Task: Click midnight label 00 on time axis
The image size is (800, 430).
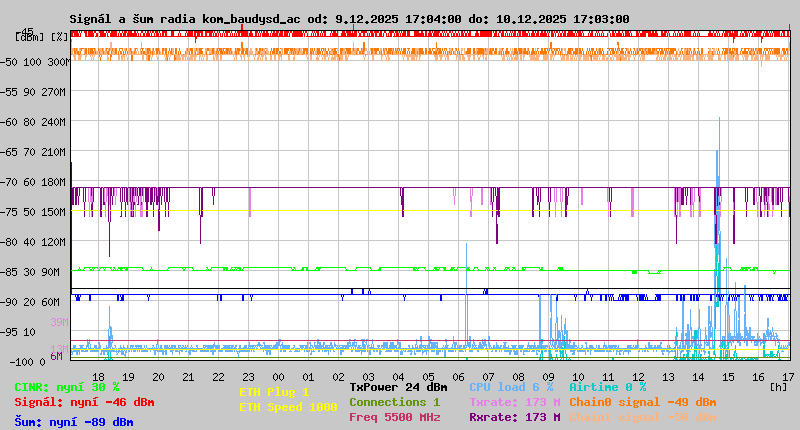Action: (x=279, y=377)
